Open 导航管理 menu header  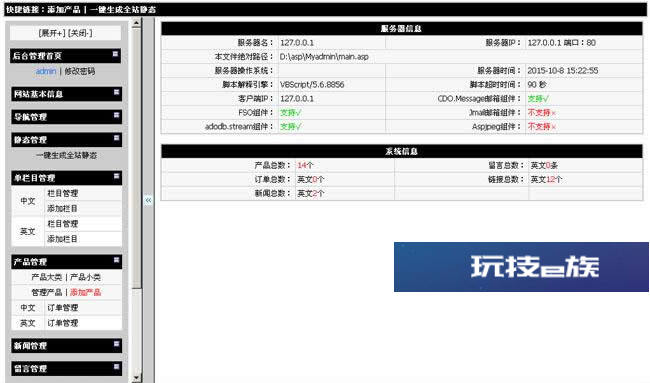click(x=66, y=117)
